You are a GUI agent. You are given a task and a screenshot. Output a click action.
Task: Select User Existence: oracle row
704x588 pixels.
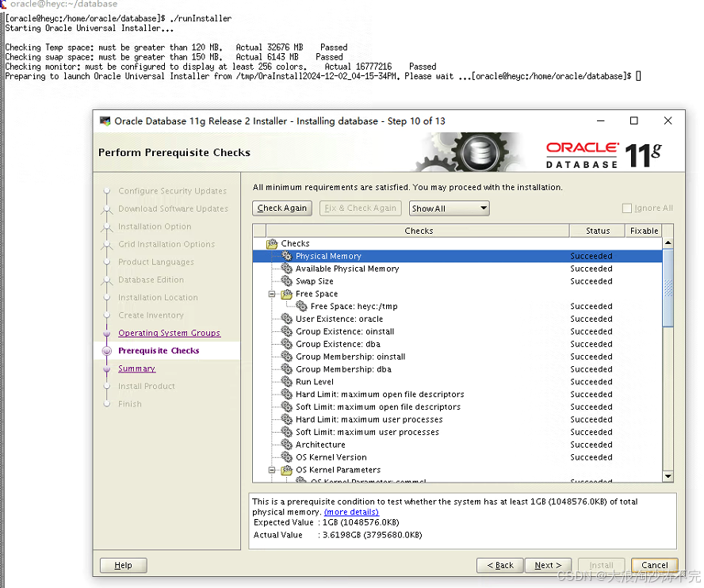pyautogui.click(x=457, y=319)
